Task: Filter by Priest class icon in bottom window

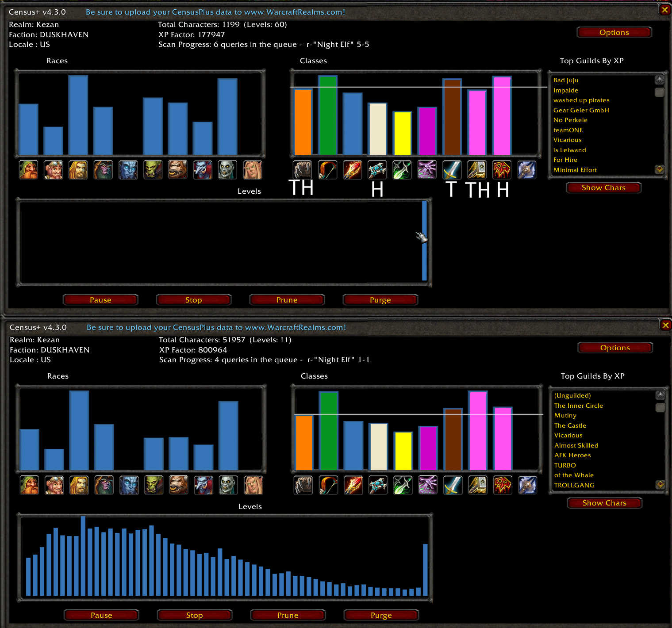Action: pos(378,485)
